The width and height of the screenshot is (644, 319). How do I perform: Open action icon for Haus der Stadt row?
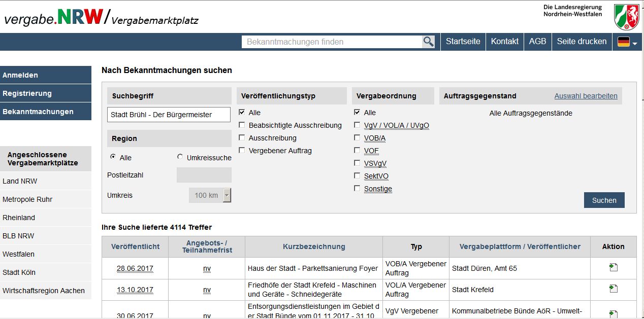coord(614,268)
